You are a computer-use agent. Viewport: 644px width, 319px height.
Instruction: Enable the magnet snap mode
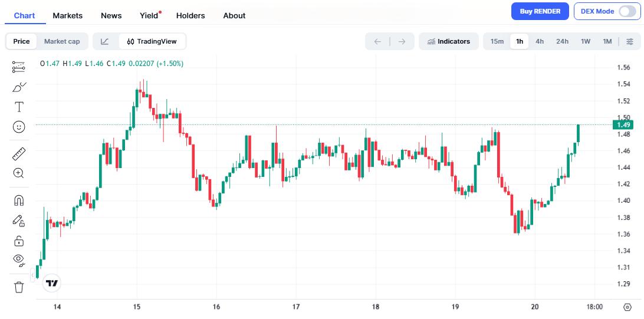[x=18, y=200]
